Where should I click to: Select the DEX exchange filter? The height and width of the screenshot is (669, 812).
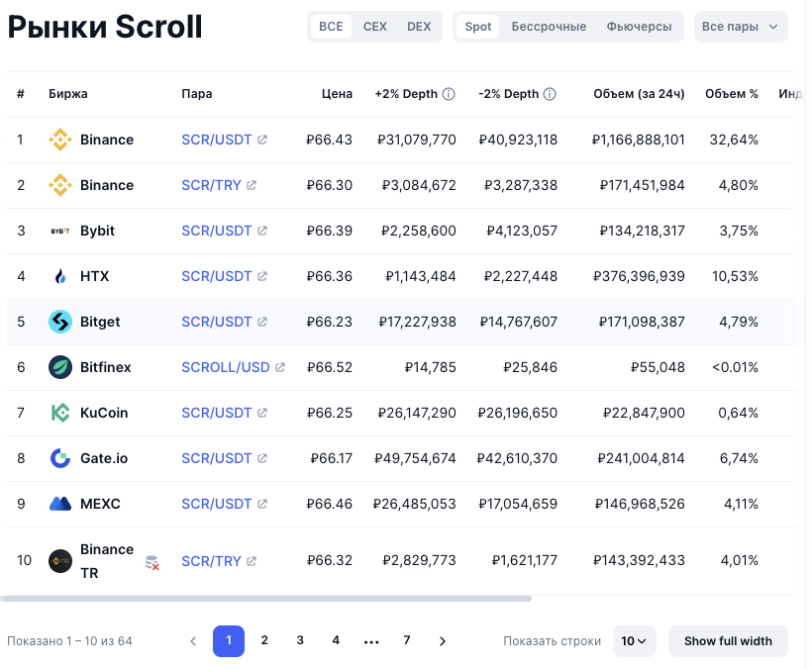419,27
